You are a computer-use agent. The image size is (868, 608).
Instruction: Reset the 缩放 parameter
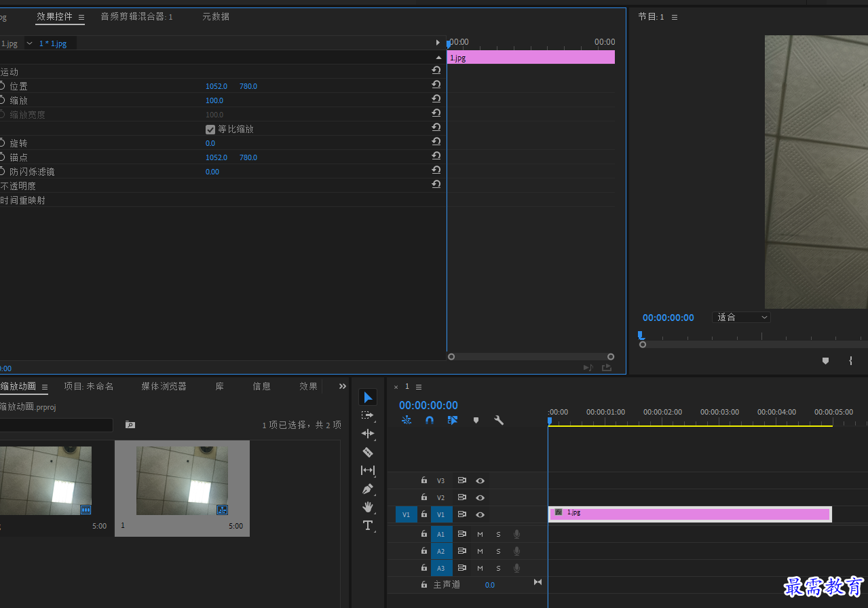tap(436, 99)
